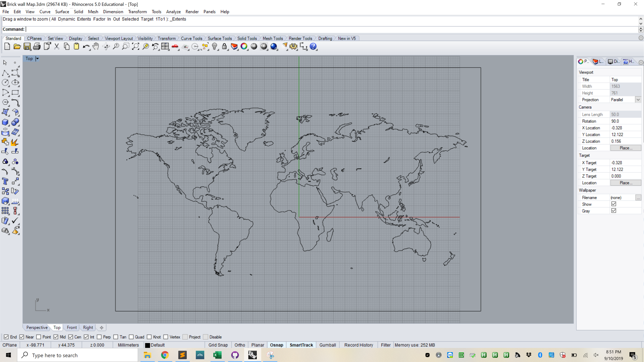Click the Default layer color swatch
The width and height of the screenshot is (644, 362).
[x=148, y=345]
